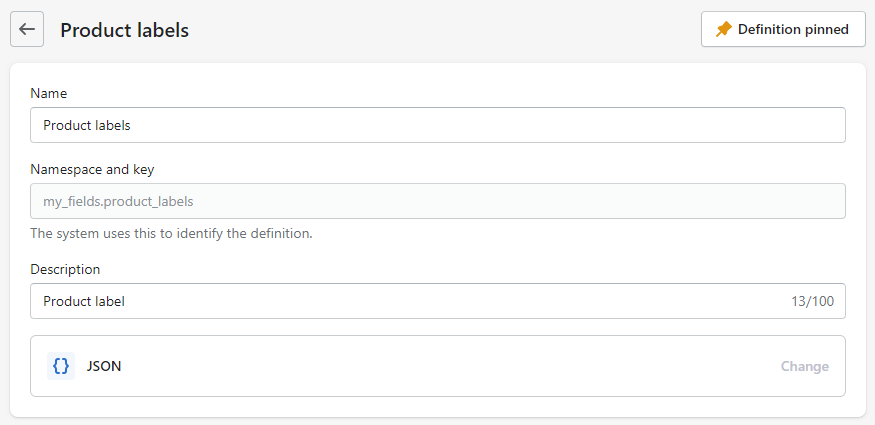Click the Description field label
Image resolution: width=875 pixels, height=425 pixels.
(65, 269)
